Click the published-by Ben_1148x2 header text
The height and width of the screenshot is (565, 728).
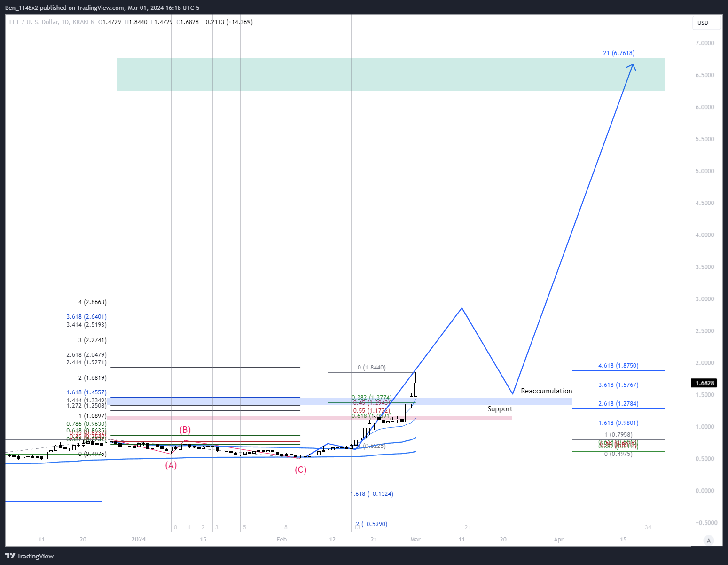[102, 8]
